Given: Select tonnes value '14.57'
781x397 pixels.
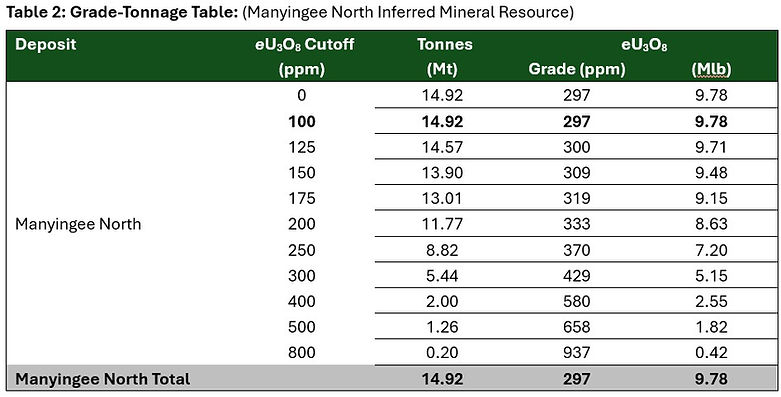Looking at the screenshot, I should [x=442, y=147].
